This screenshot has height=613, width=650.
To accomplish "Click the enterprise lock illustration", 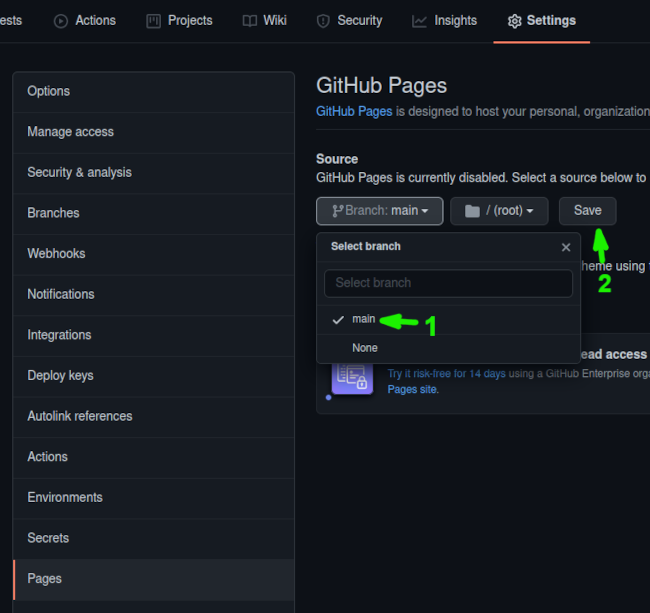I will tap(352, 378).
